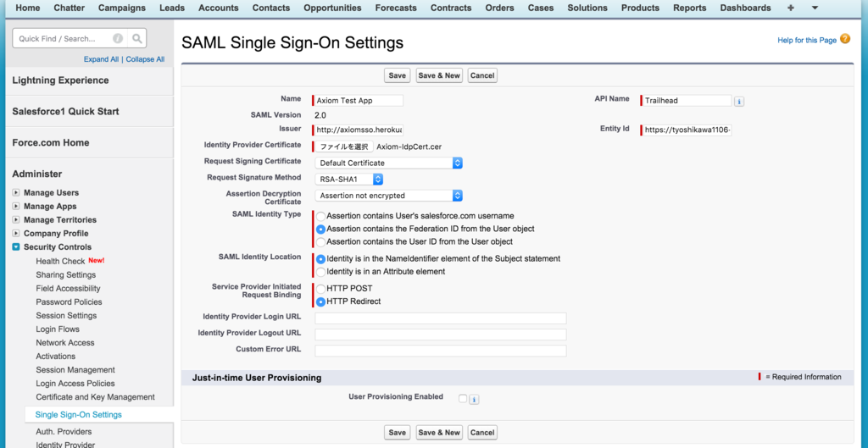Click the Help question mark icon
Screen dimensions: 868x448
coord(845,39)
